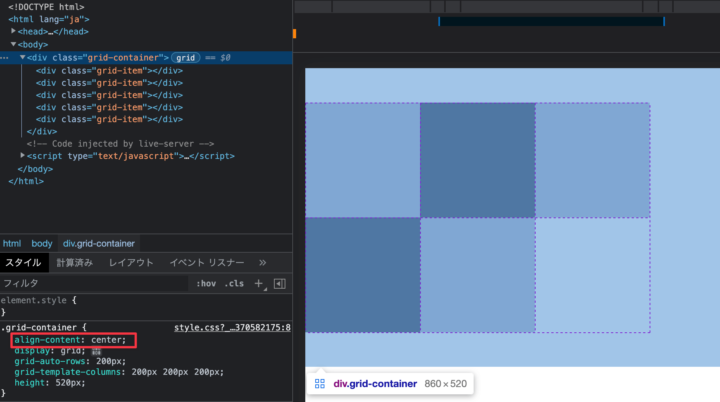This screenshot has height=402, width=720.
Task: Switch to the イベント リスナー tab
Action: 207,262
